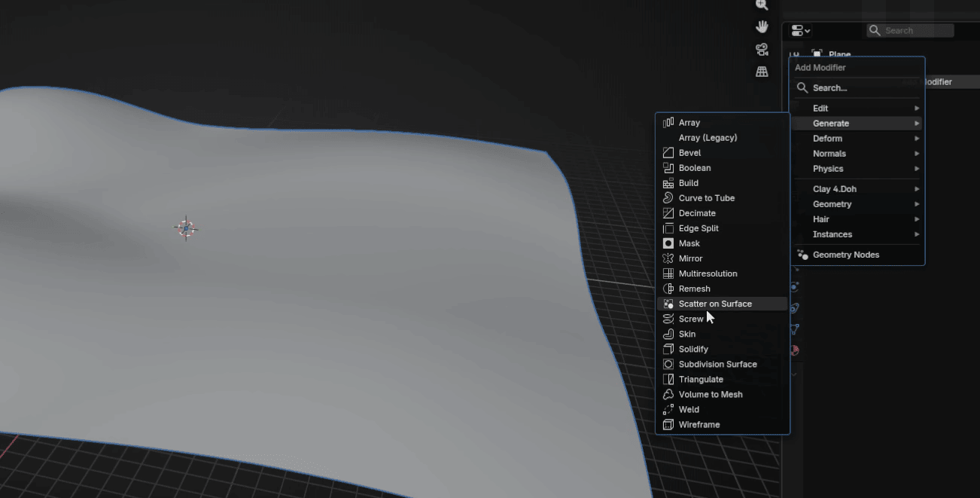
Task: Pick the Bevel modifier entry
Action: coord(689,153)
